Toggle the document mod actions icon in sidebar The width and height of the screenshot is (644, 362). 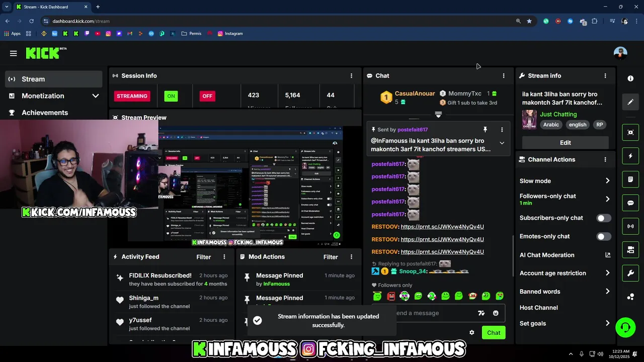(630, 179)
